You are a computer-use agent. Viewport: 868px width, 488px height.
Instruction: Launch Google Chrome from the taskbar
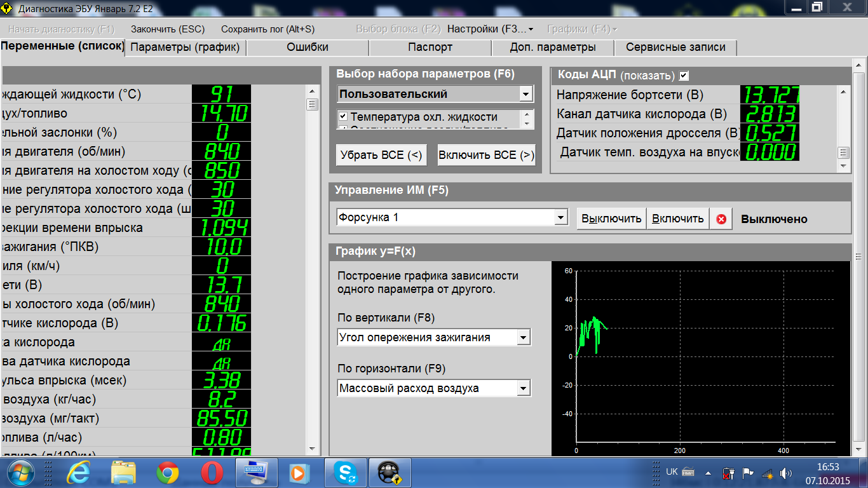[x=168, y=473]
